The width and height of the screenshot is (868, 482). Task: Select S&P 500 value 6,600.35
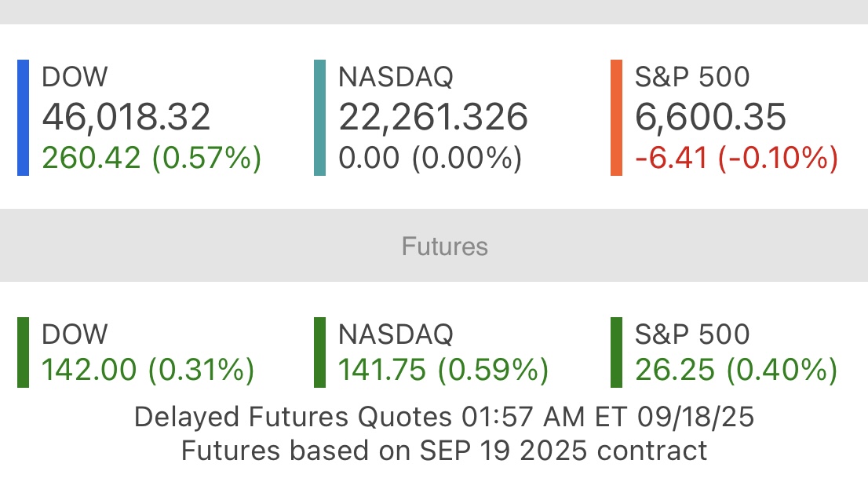710,117
